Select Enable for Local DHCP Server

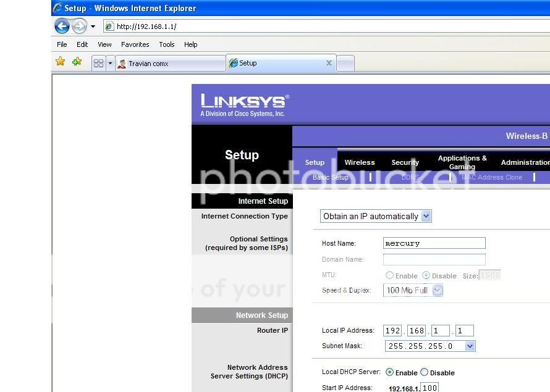tap(390, 372)
